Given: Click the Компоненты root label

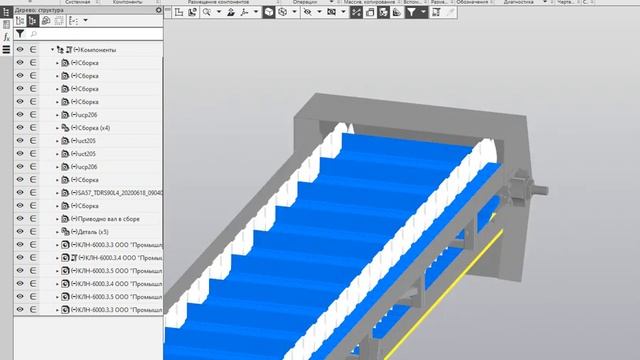Looking at the screenshot, I should click(x=98, y=50).
